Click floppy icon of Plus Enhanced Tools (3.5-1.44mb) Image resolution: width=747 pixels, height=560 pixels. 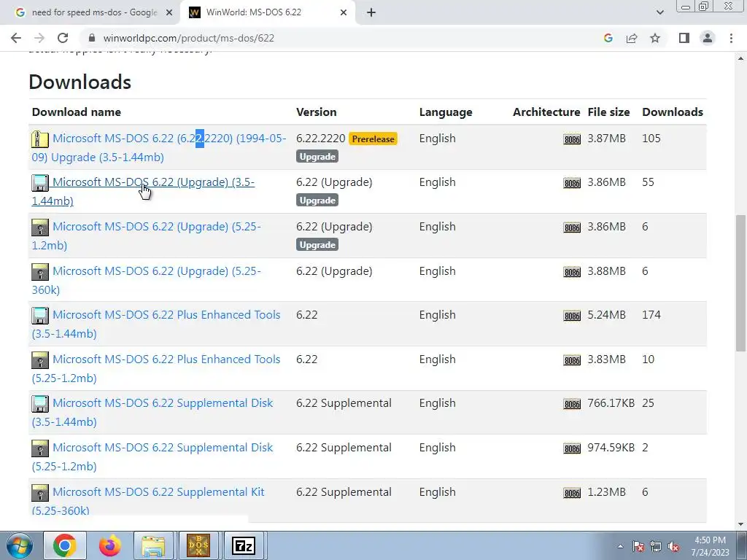coord(40,315)
